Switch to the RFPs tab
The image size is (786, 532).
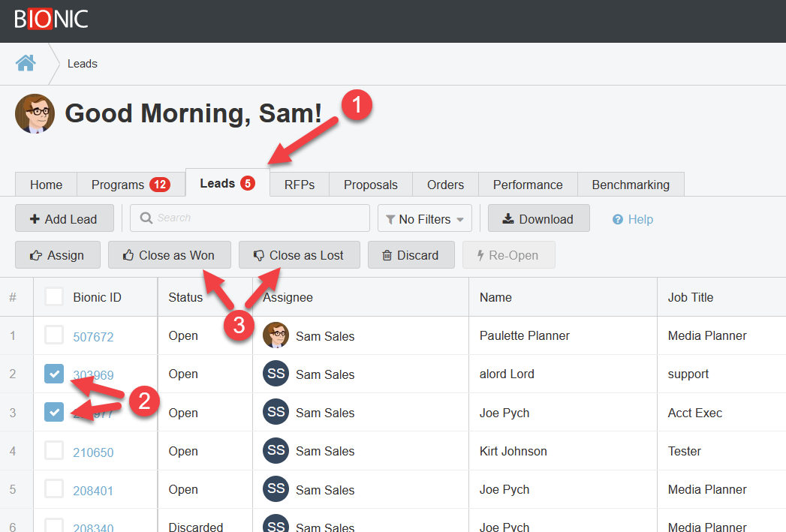click(x=299, y=185)
